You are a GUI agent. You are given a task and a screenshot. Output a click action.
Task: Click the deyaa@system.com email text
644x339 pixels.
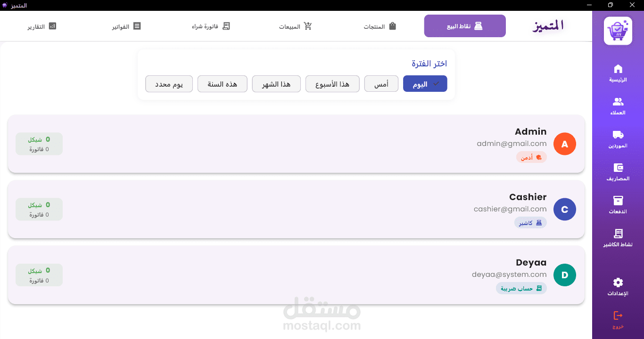tap(509, 274)
